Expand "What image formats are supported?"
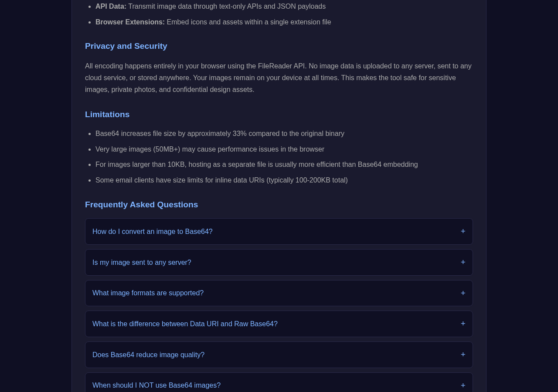The width and height of the screenshot is (558, 392). pyautogui.click(x=279, y=293)
